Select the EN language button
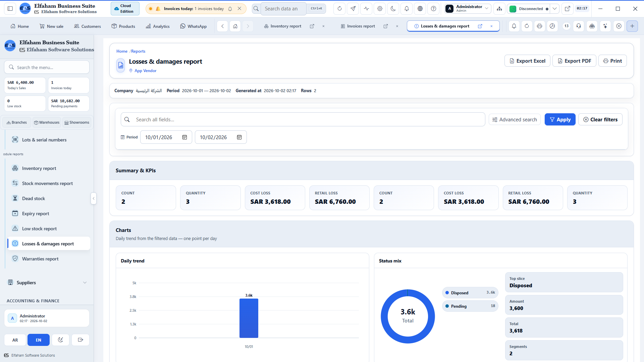The height and width of the screenshot is (362, 644). click(39, 340)
